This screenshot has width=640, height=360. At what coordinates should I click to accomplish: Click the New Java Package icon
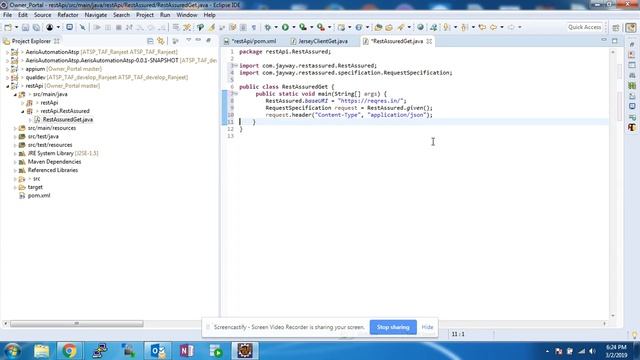341,27
